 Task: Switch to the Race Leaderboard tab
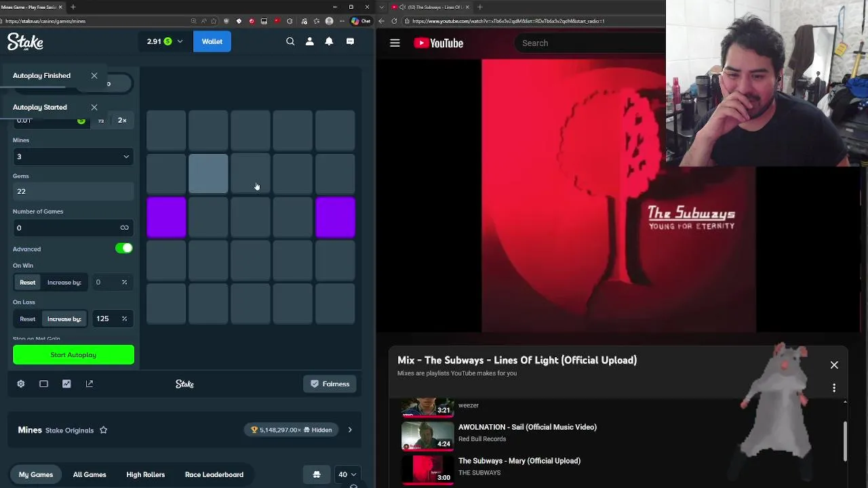click(214, 474)
